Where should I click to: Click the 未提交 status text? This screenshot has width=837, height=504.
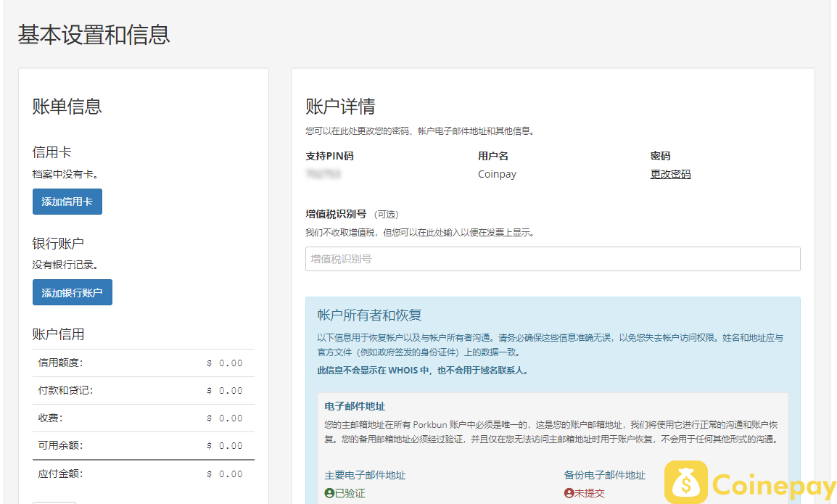point(590,493)
